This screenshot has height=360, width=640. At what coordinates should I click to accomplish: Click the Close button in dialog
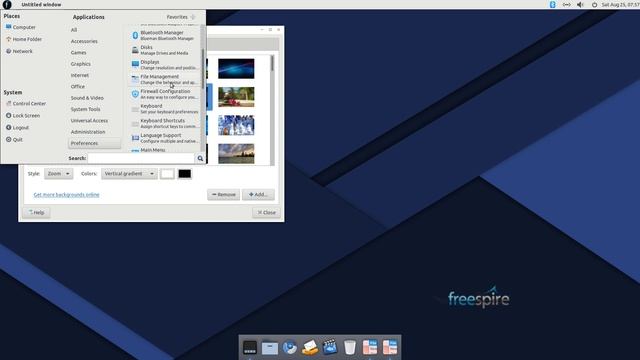pyautogui.click(x=267, y=212)
